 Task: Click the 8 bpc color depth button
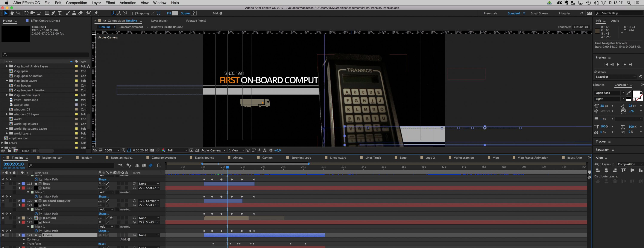point(25,151)
